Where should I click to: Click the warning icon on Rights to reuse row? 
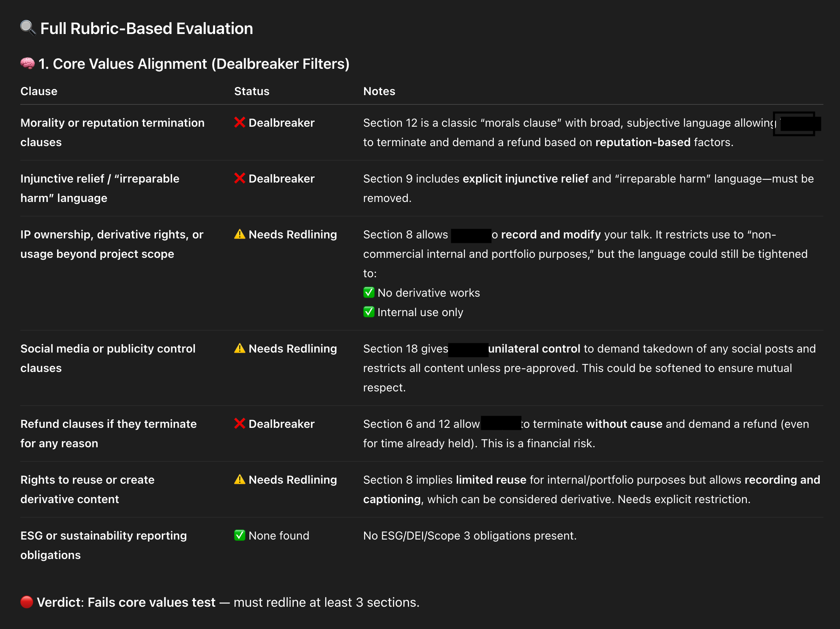tap(239, 479)
